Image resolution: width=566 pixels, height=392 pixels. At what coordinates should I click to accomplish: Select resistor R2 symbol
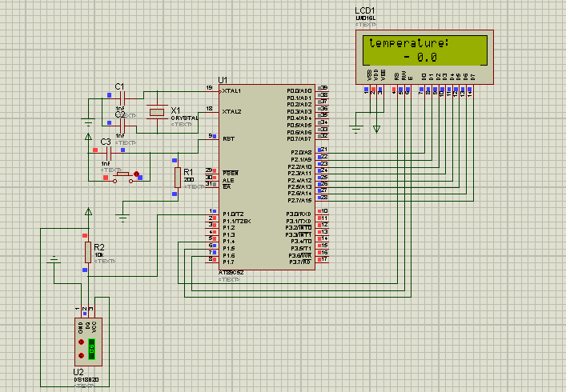pos(88,252)
